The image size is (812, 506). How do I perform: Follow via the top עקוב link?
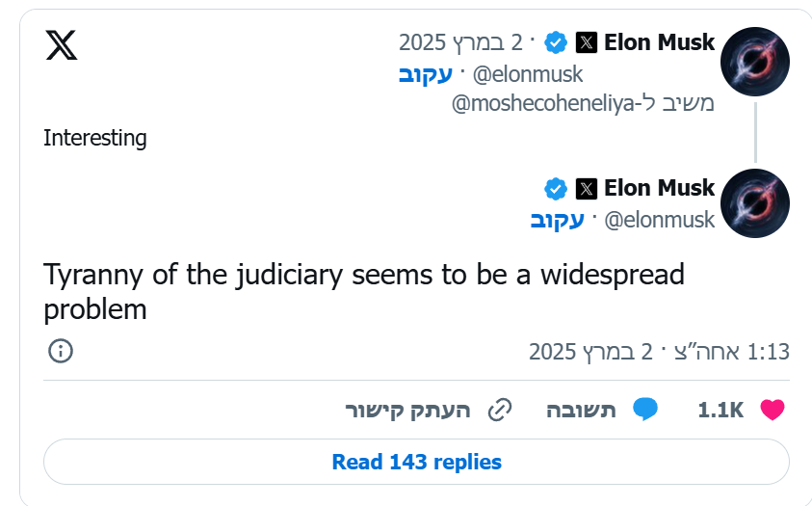tap(425, 74)
